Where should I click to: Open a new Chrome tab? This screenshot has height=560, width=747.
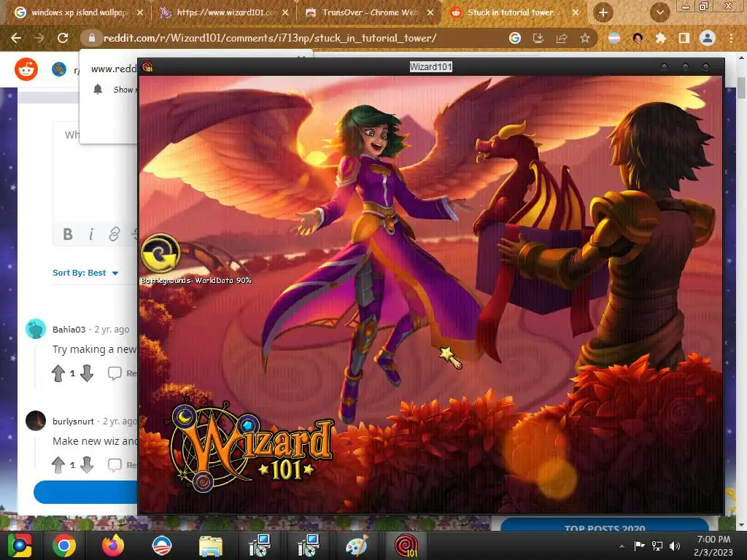(603, 12)
